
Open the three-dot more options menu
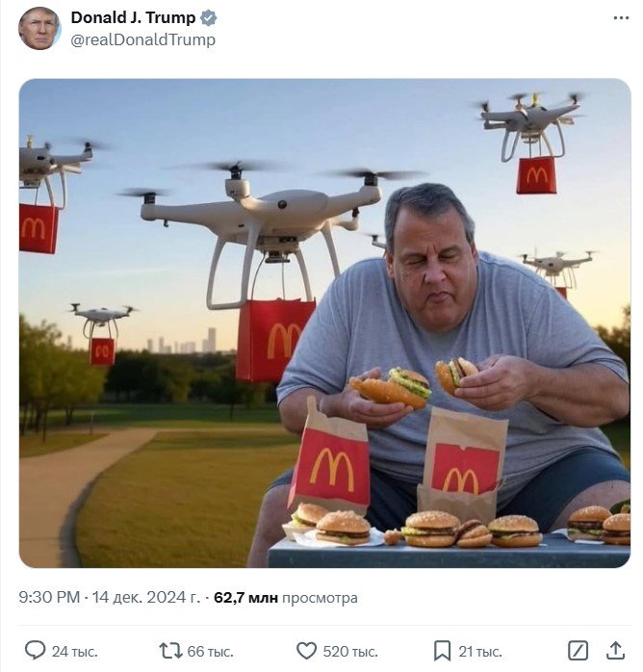(621, 18)
